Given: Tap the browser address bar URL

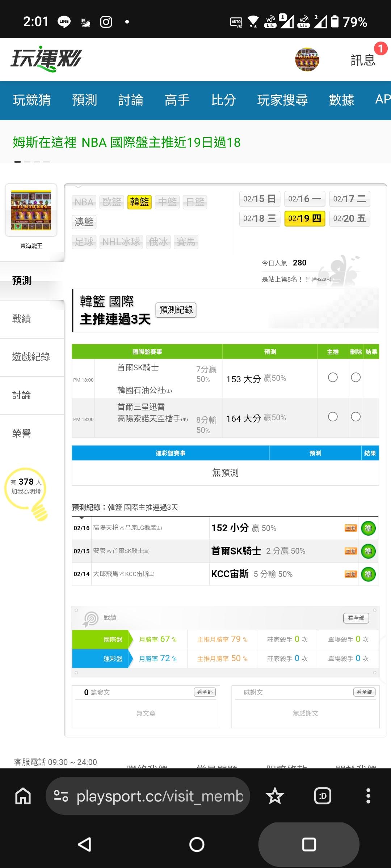Looking at the screenshot, I should (159, 796).
